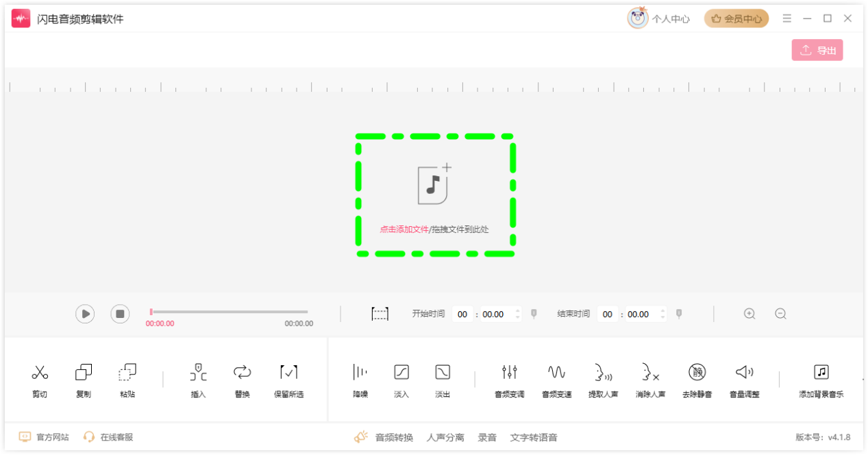Click the timeline ruler
This screenshot has width=868, height=455.
[434, 86]
